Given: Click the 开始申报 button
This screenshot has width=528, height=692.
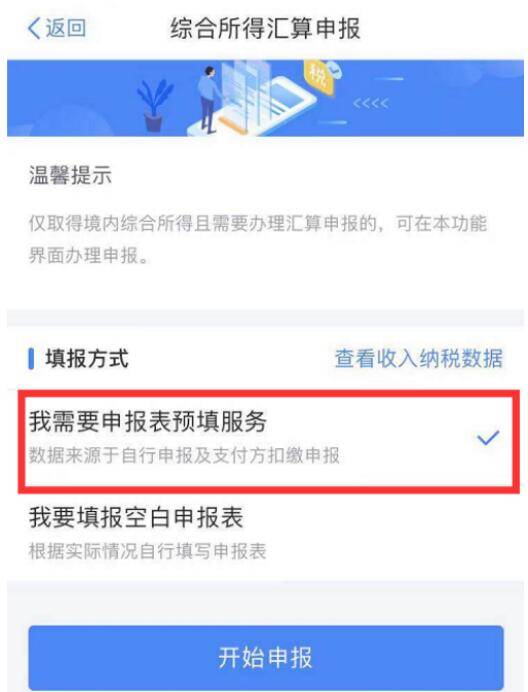Looking at the screenshot, I should click(x=266, y=658).
